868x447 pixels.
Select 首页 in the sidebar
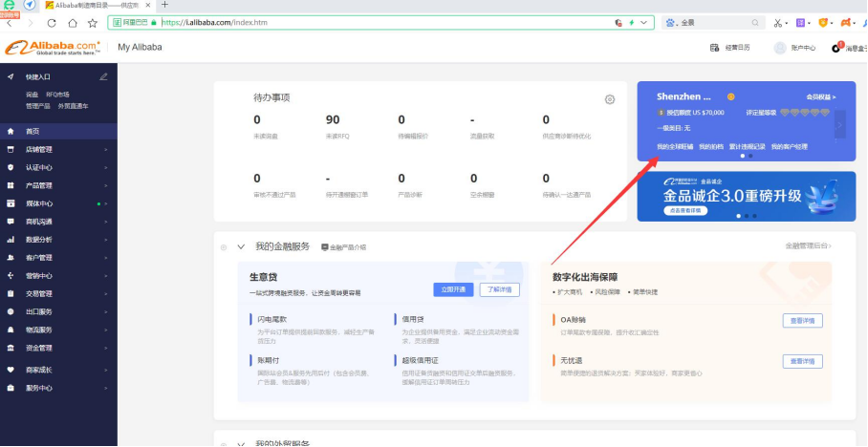pos(33,131)
